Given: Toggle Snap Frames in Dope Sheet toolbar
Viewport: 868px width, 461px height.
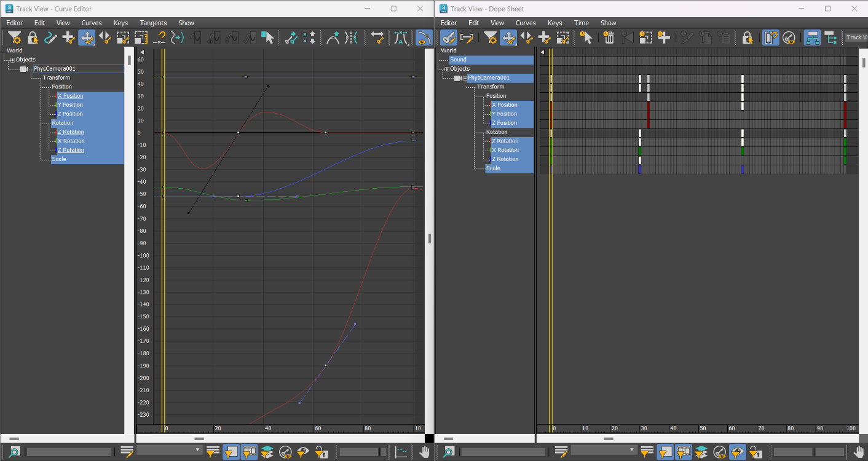Looking at the screenshot, I should point(771,37).
